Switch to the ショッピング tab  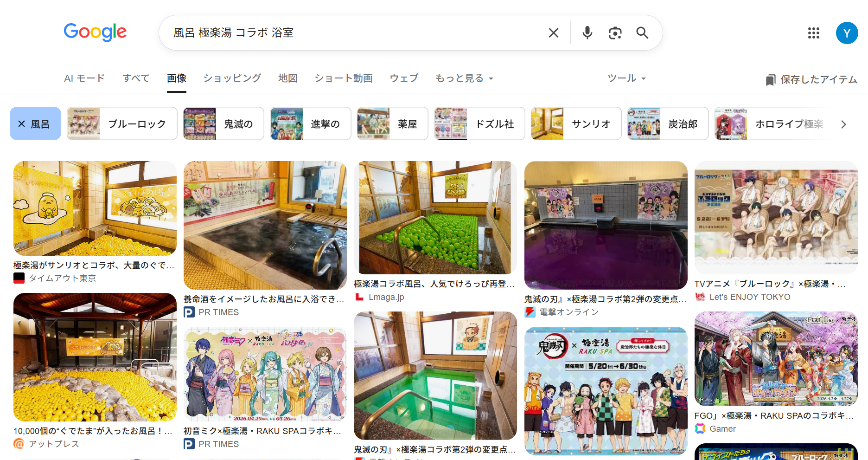(x=232, y=78)
